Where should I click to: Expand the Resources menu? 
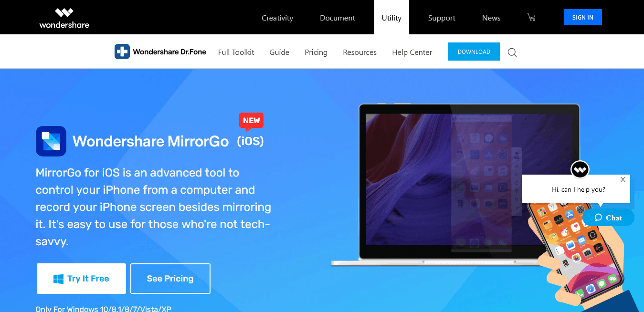(359, 52)
